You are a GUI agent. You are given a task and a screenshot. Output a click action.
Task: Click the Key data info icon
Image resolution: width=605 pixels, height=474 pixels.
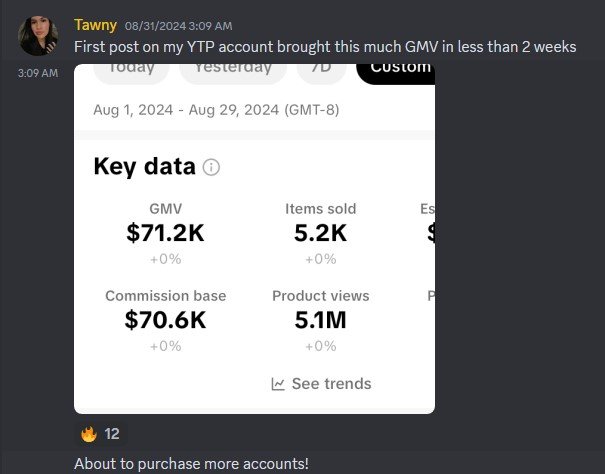coord(211,168)
